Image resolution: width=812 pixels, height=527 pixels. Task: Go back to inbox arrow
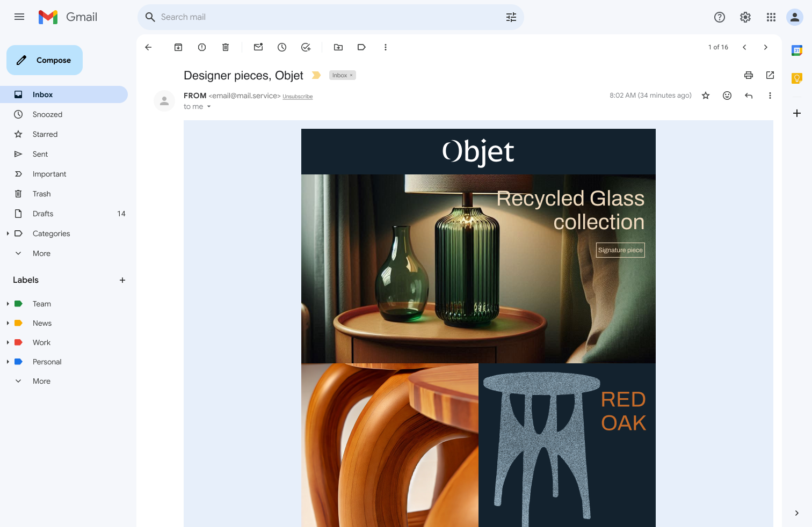coord(148,47)
